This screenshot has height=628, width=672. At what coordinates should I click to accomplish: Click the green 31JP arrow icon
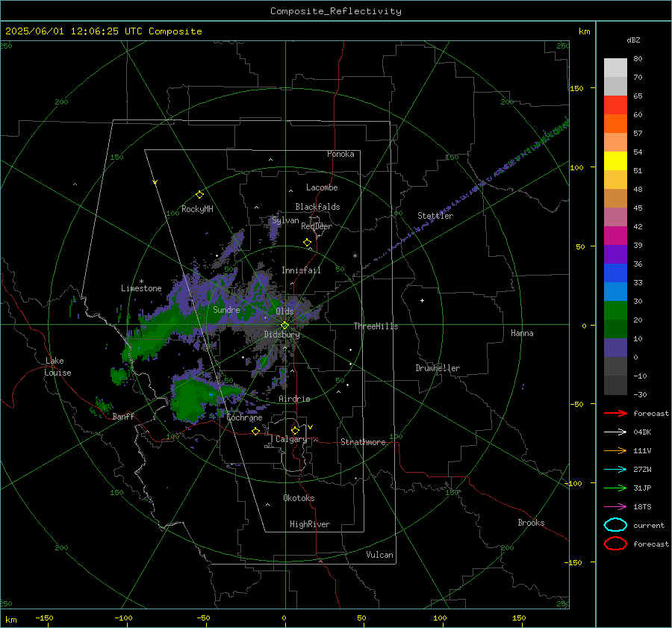click(x=615, y=488)
